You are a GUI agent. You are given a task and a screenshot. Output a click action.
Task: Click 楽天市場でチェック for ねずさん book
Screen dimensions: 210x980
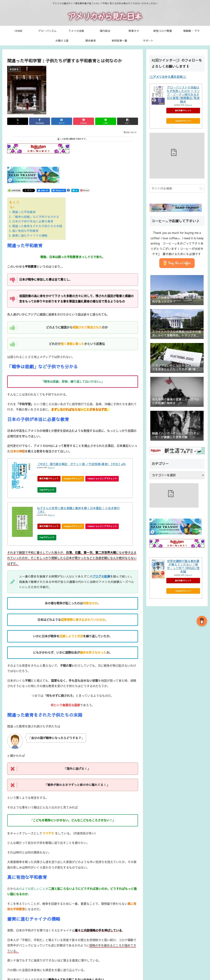click(48, 526)
